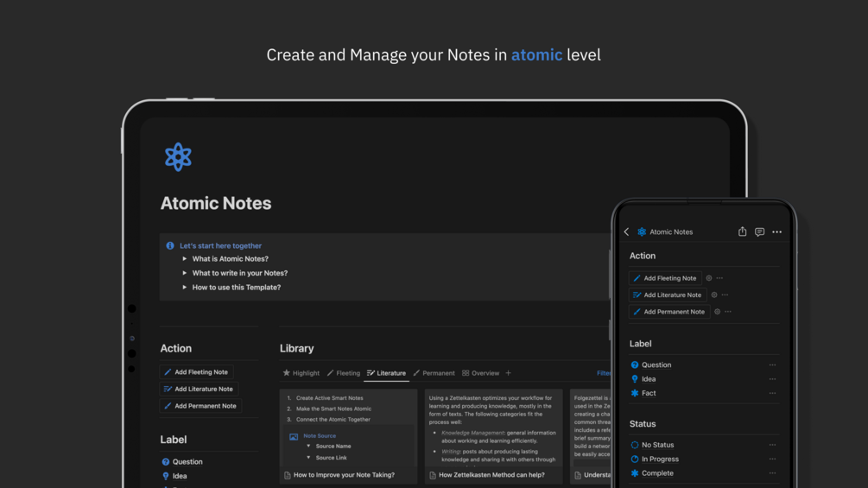Tap the share icon on the phone header
Image resolution: width=868 pixels, height=488 pixels.
tap(742, 231)
